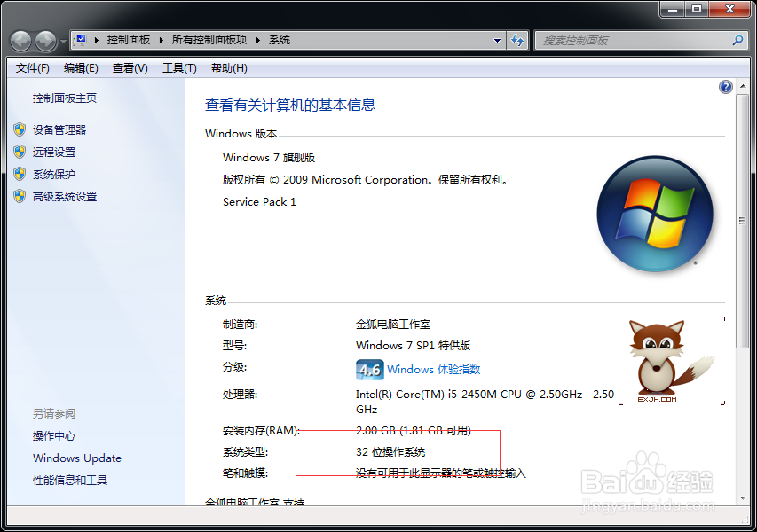Open the 帮助(H) menu
Screen dimensions: 757x532
[x=229, y=68]
